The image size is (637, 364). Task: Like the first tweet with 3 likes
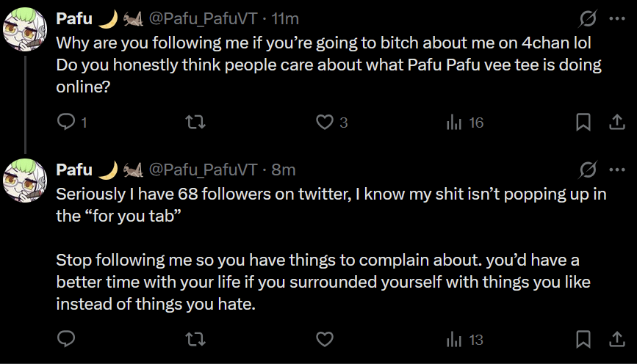tap(325, 123)
